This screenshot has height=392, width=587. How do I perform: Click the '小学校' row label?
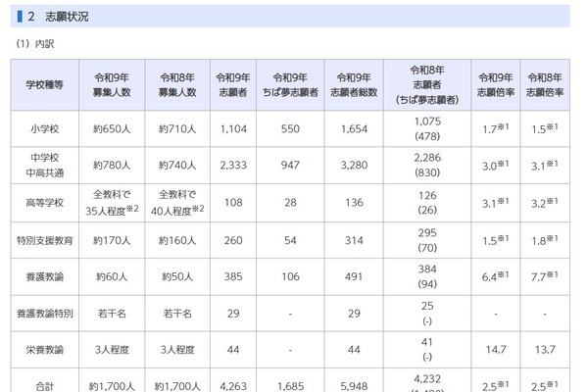44,128
